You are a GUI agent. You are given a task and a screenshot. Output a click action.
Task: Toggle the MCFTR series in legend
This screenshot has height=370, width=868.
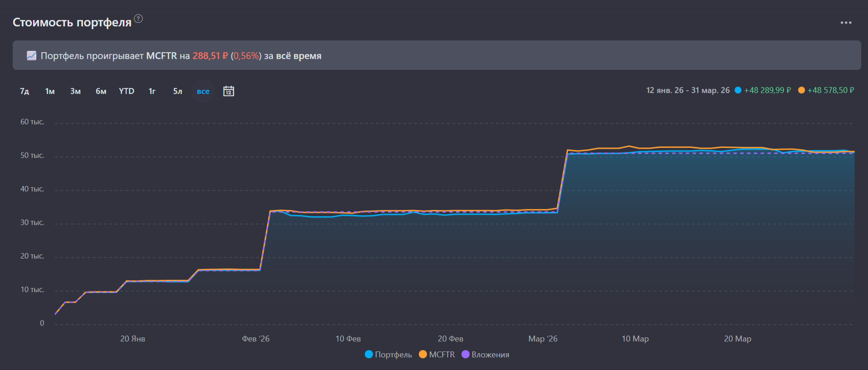441,355
